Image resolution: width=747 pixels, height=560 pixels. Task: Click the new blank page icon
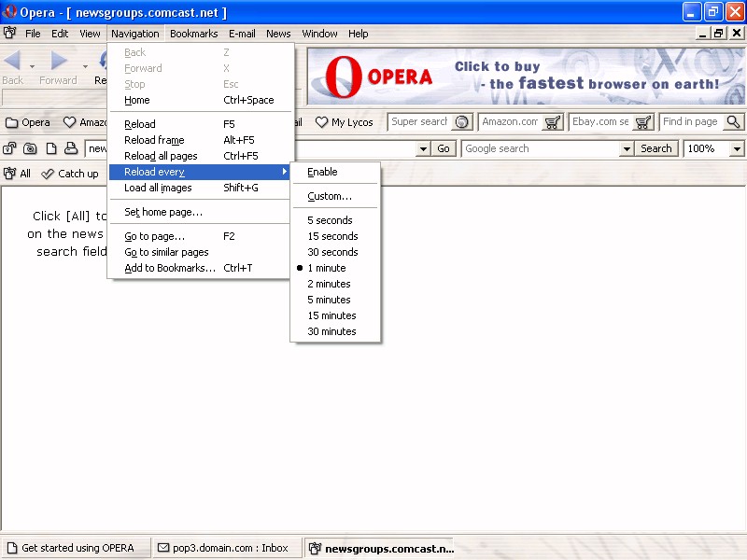[50, 148]
